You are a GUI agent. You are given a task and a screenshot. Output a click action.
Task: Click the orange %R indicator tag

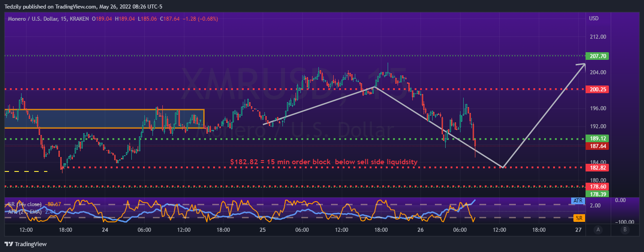pos(579,218)
